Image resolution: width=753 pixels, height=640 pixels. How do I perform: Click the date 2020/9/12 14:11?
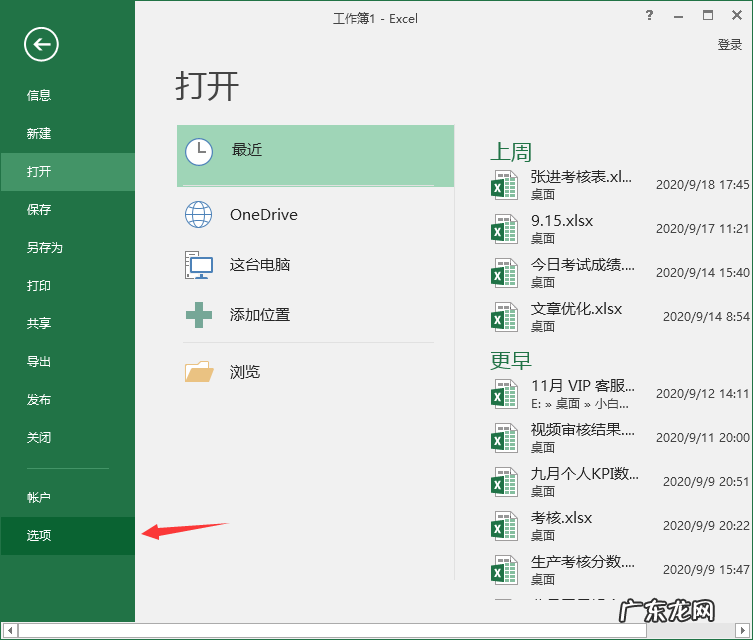click(x=703, y=394)
